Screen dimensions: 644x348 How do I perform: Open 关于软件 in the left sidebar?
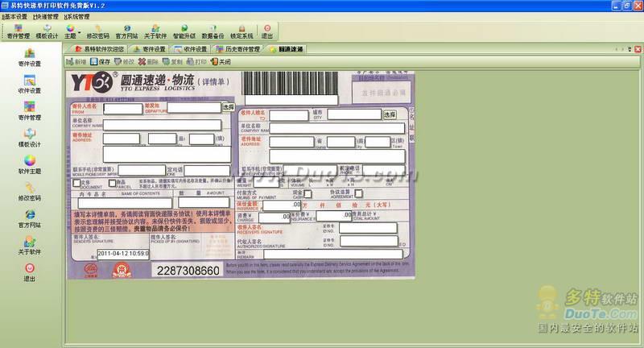coord(30,246)
